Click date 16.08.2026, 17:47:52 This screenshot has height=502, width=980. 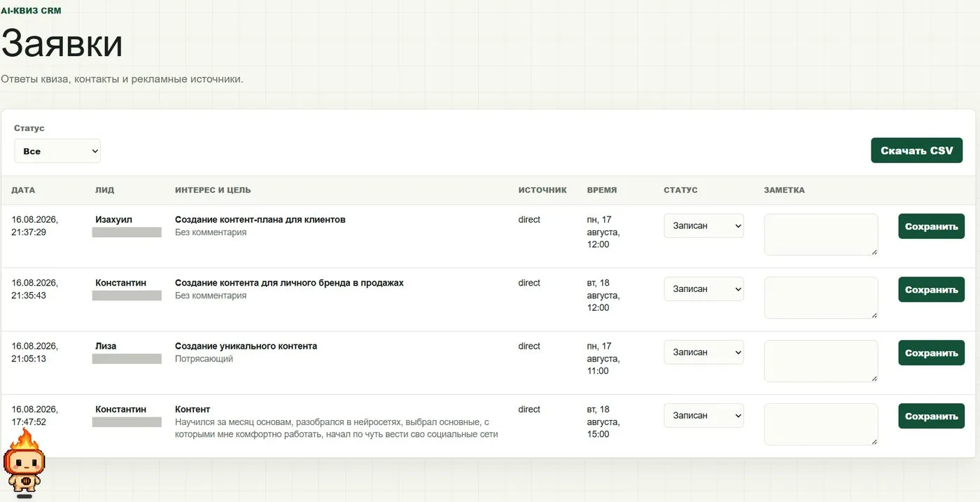click(x=34, y=415)
